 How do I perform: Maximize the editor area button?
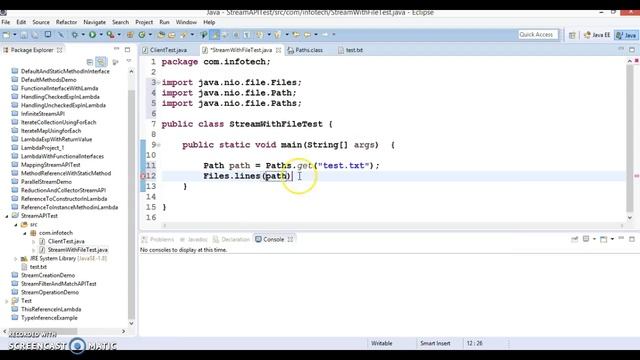point(632,50)
